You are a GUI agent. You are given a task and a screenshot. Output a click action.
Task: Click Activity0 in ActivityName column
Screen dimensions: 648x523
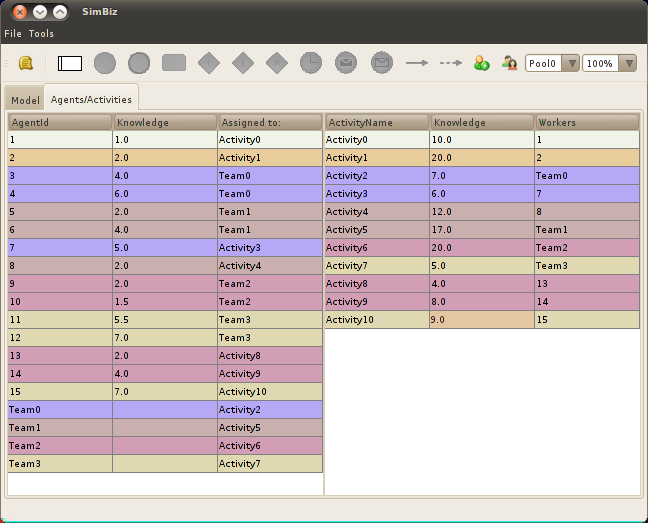point(377,140)
